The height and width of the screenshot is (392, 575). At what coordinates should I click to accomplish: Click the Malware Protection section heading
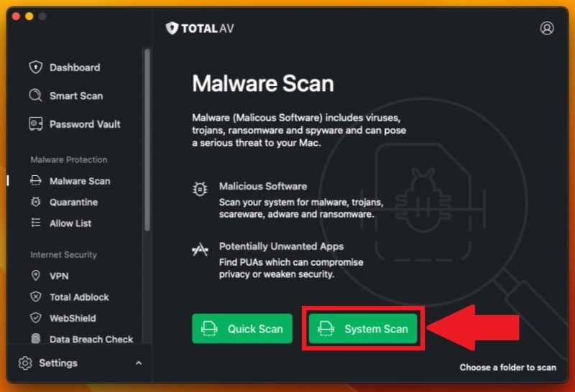pos(69,159)
